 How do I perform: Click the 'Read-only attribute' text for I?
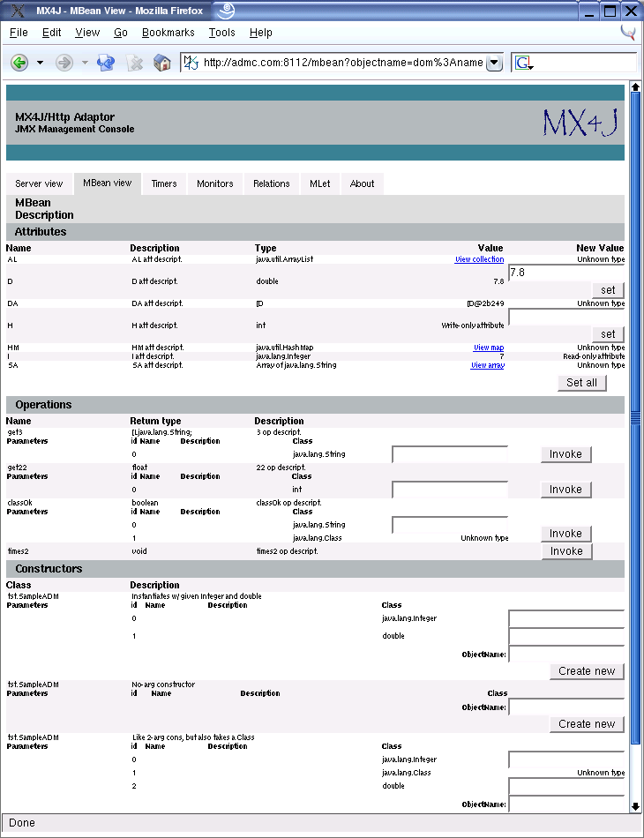pos(594,356)
